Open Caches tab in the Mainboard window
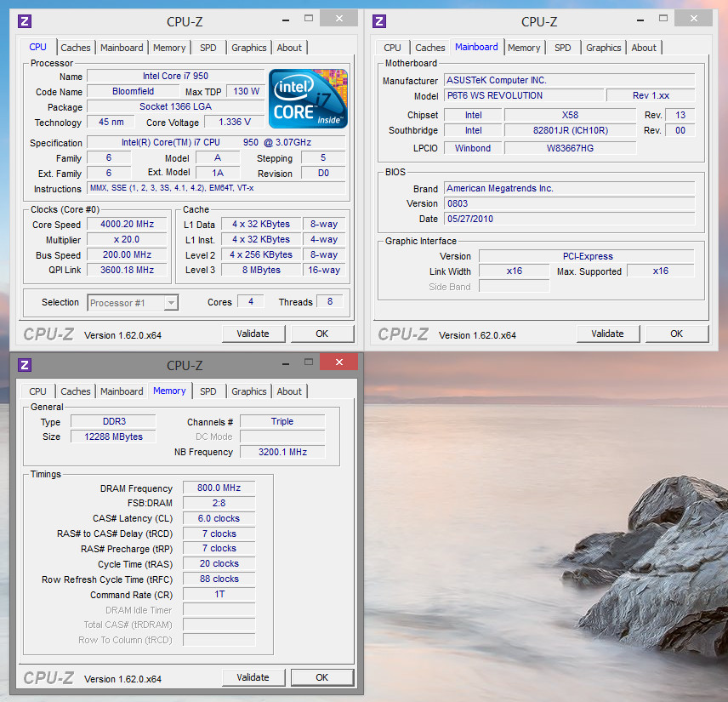 [x=430, y=48]
